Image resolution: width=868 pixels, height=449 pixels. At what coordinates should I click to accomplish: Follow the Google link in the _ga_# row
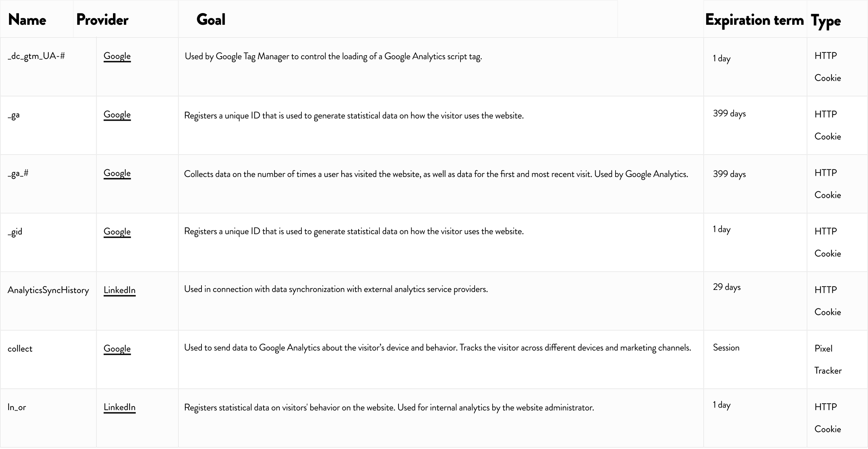click(x=117, y=174)
